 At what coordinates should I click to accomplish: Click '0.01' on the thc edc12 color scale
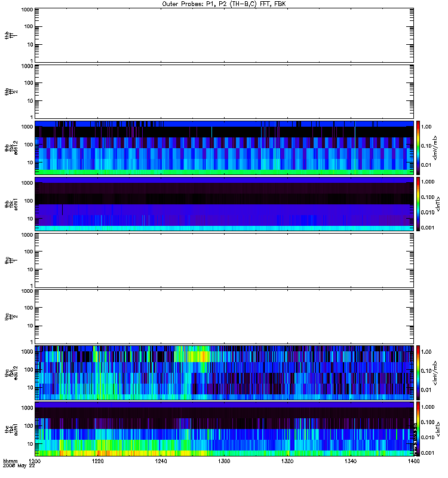[x=426, y=390]
